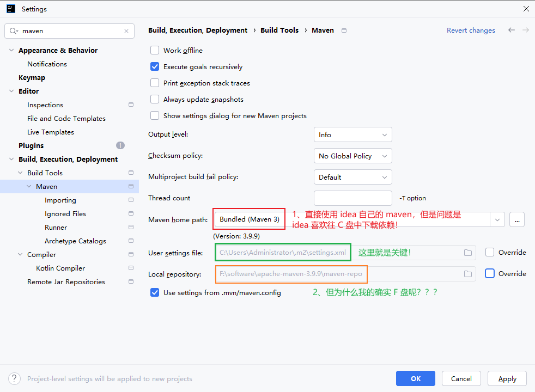Click project-level icon on Maven row
535x392 pixels.
pyautogui.click(x=131, y=186)
